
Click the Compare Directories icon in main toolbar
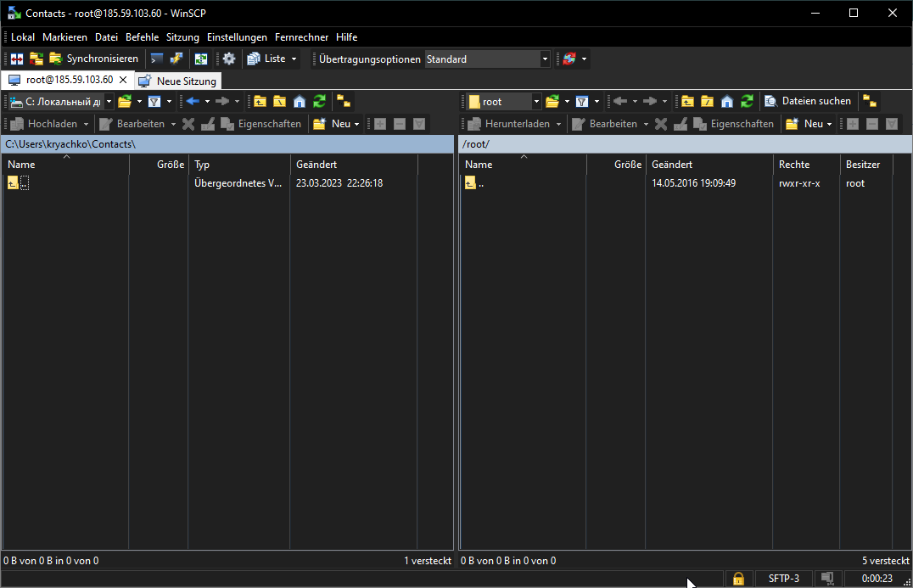17,59
